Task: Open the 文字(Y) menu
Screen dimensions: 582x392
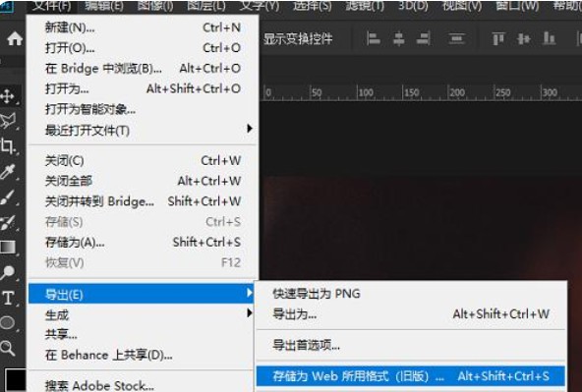Action: (x=260, y=6)
